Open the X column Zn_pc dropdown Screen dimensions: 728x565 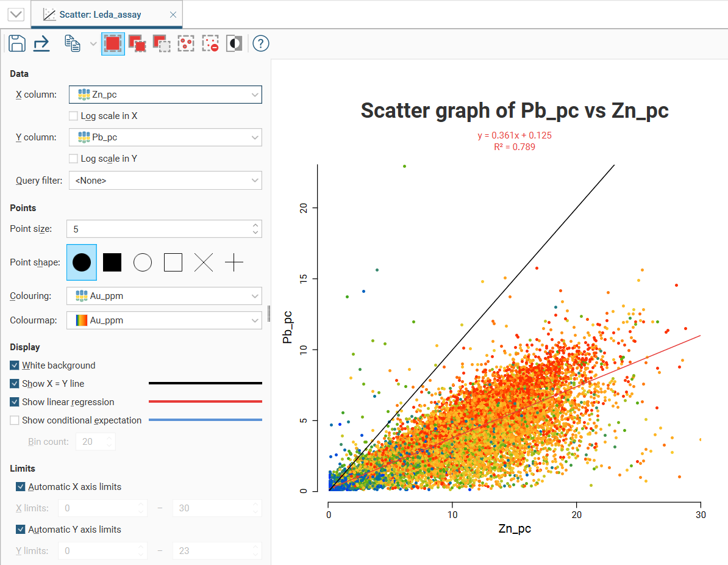165,95
